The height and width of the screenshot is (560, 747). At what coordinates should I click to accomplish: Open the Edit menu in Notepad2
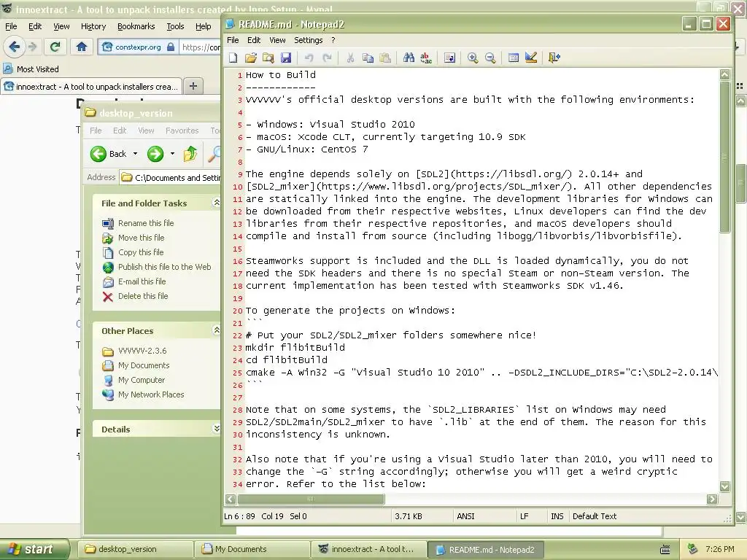pyautogui.click(x=254, y=41)
